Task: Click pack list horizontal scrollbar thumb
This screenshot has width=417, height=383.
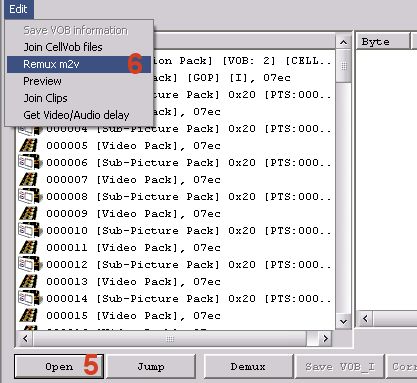Action: pos(170,339)
